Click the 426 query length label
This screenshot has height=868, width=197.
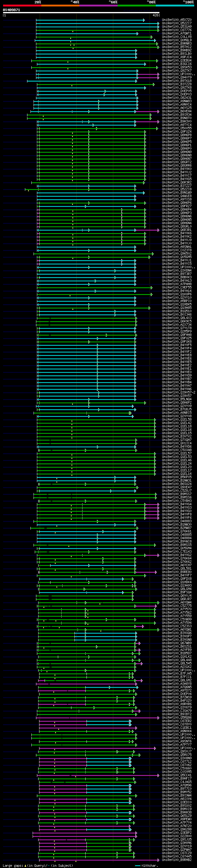tap(155, 15)
